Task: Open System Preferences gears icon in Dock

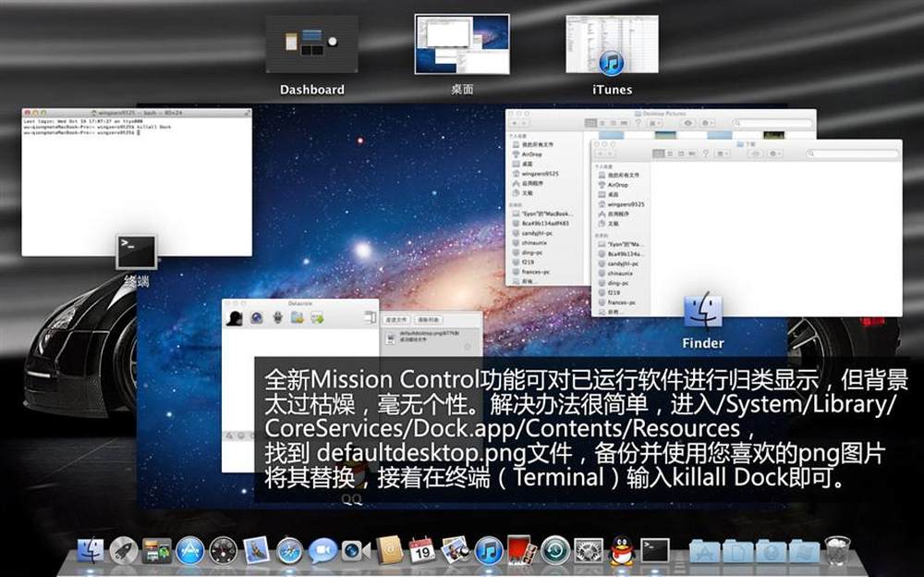Action: pyautogui.click(x=588, y=551)
